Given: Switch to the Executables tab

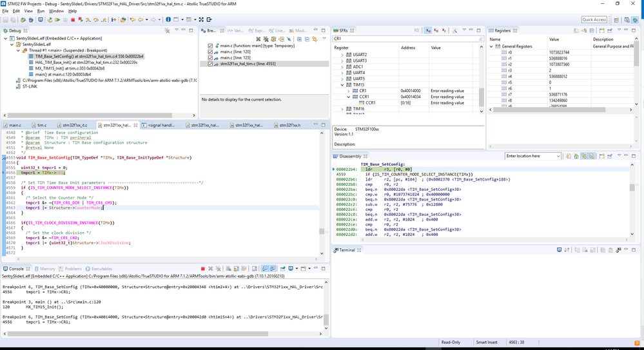Looking at the screenshot, I should [x=99, y=269].
